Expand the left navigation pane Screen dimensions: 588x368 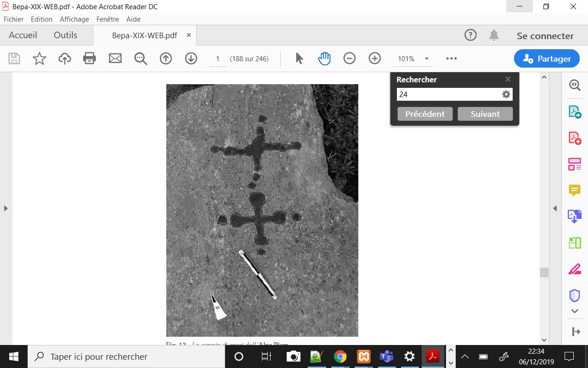tap(6, 208)
